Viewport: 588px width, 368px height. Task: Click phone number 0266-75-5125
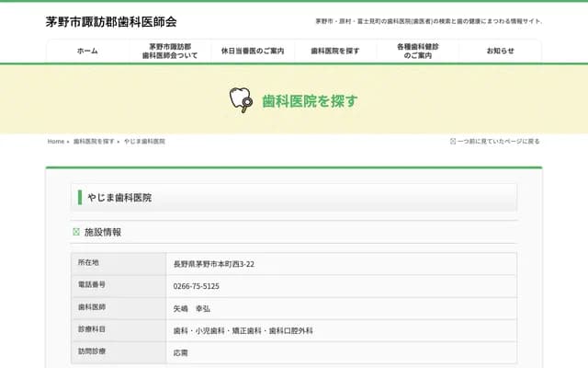point(196,286)
